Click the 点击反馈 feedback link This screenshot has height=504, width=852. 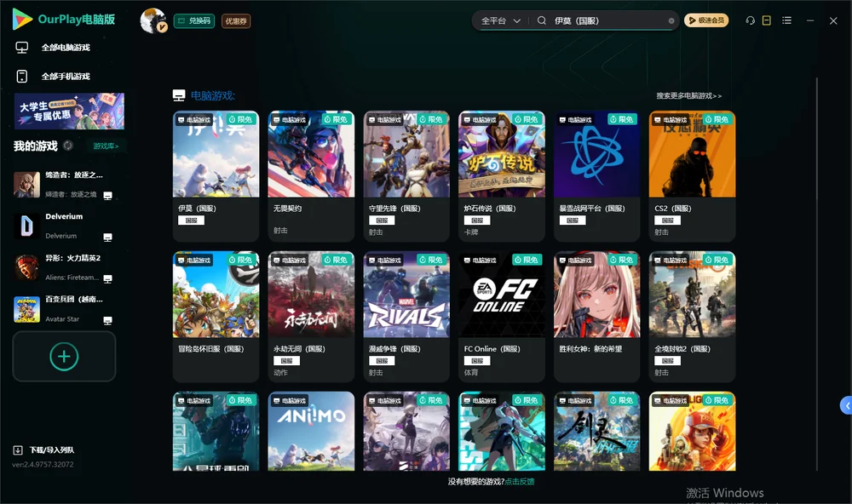tap(520, 481)
